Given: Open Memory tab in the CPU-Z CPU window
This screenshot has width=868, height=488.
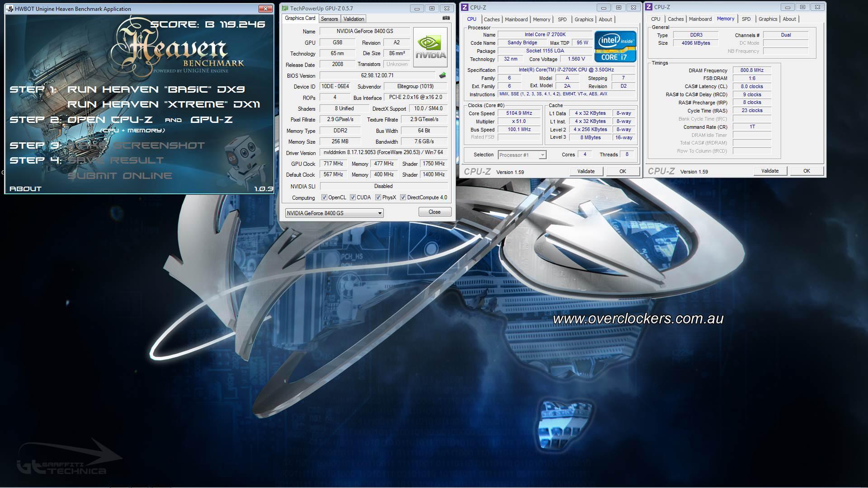Looking at the screenshot, I should (542, 19).
